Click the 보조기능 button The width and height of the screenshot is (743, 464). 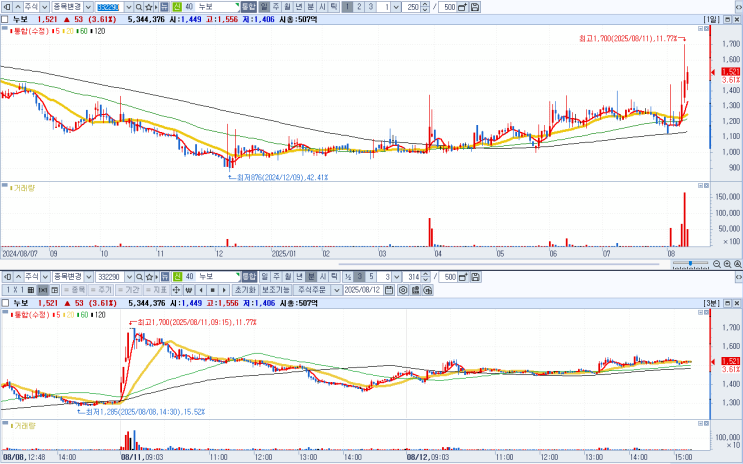[275, 290]
